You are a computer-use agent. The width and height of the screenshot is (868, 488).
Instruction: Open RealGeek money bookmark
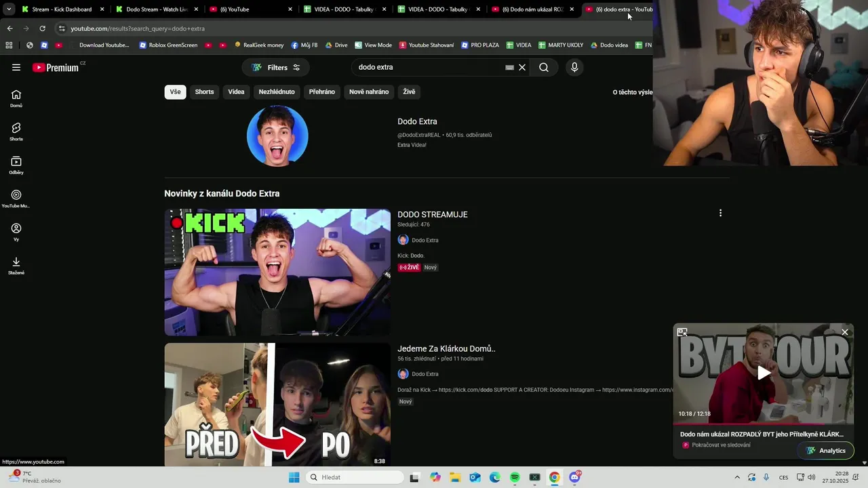pos(259,45)
